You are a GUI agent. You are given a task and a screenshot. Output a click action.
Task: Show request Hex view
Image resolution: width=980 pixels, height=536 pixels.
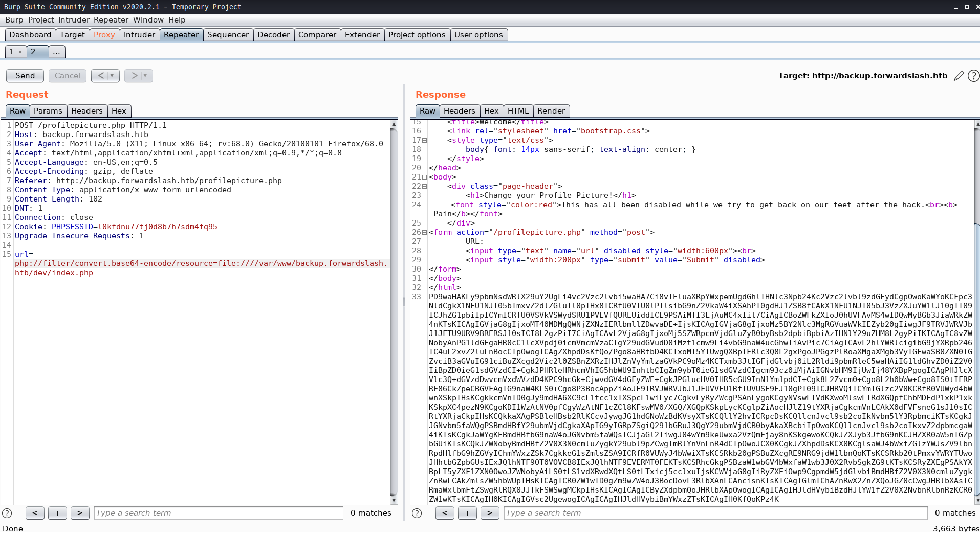click(x=119, y=111)
